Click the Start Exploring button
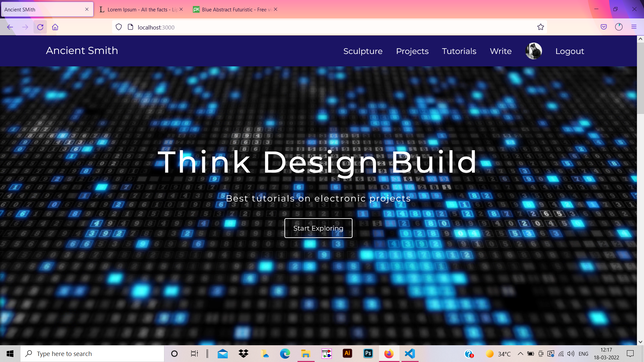The height and width of the screenshot is (362, 644). click(x=318, y=228)
